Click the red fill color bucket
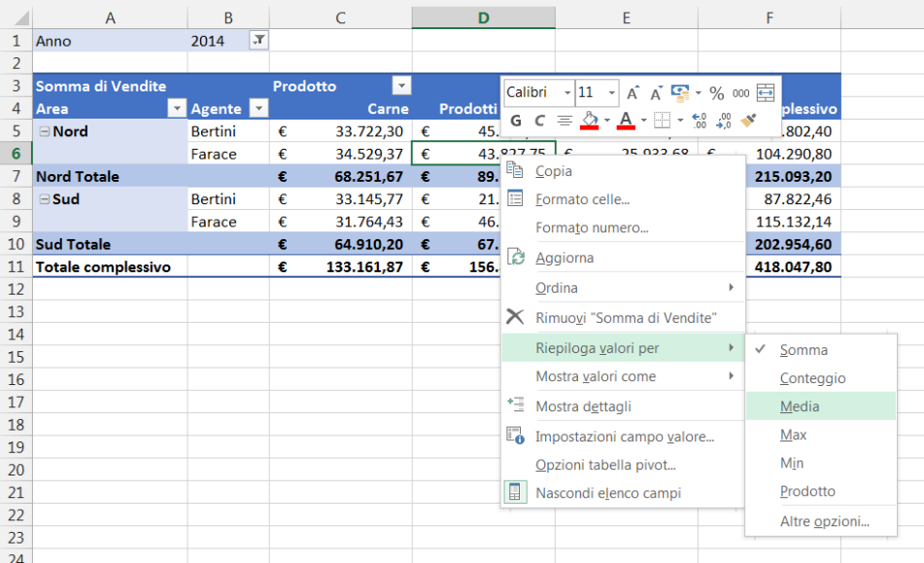This screenshot has width=924, height=563. click(589, 121)
